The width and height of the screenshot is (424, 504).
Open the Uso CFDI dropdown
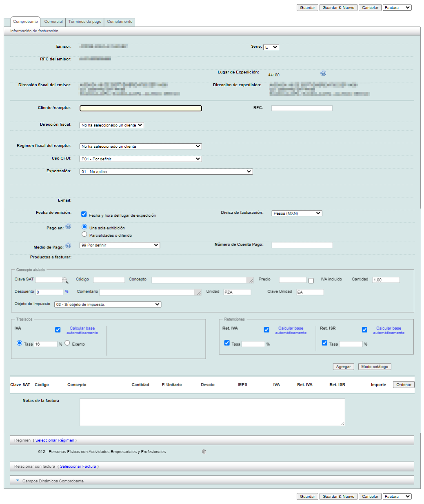coord(140,159)
